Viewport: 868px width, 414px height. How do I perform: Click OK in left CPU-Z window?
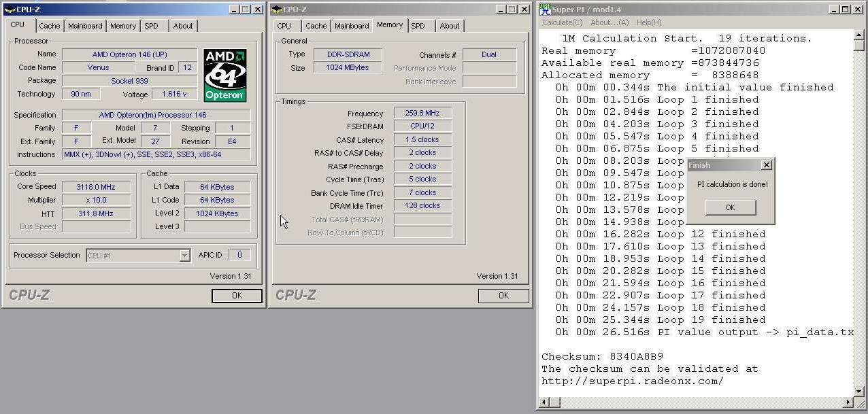(x=237, y=296)
